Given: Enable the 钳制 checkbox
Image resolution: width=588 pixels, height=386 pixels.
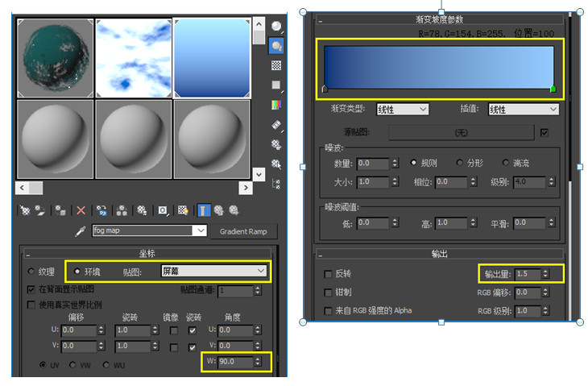Looking at the screenshot, I should [328, 293].
